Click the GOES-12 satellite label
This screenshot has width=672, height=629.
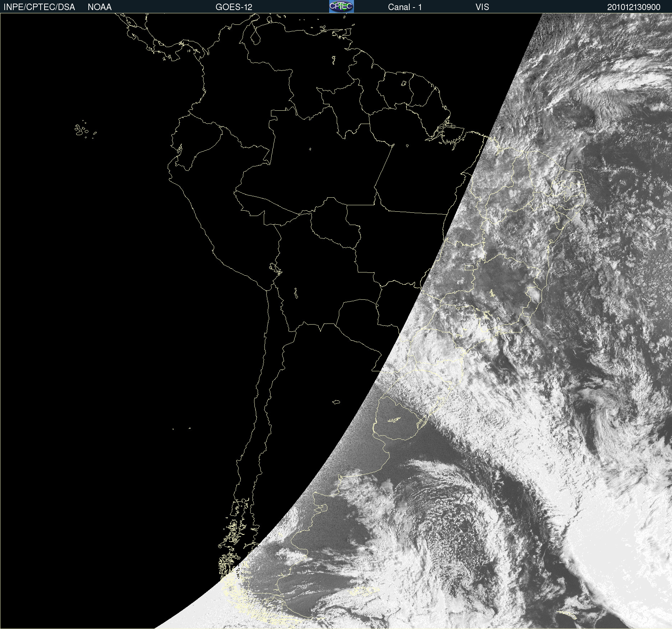[234, 7]
